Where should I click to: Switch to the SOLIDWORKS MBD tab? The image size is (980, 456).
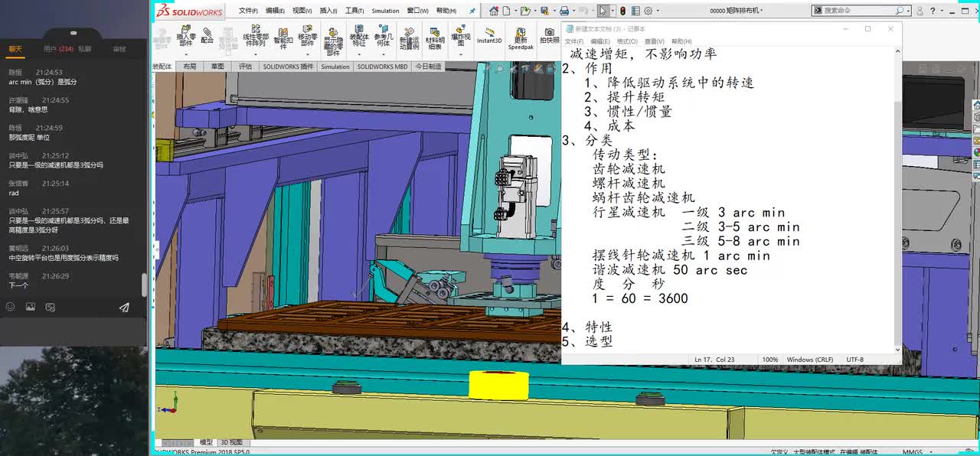383,67
